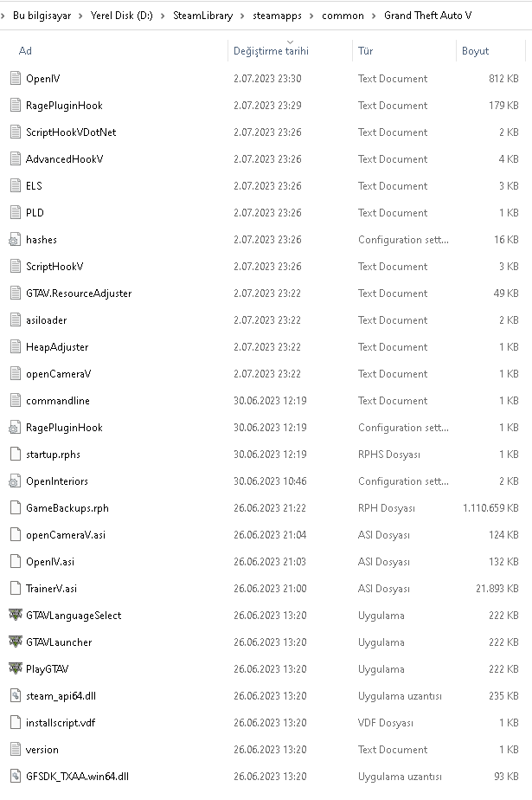Sort files by the Ad column header
Image resolution: width=532 pixels, height=800 pixels.
(26, 51)
